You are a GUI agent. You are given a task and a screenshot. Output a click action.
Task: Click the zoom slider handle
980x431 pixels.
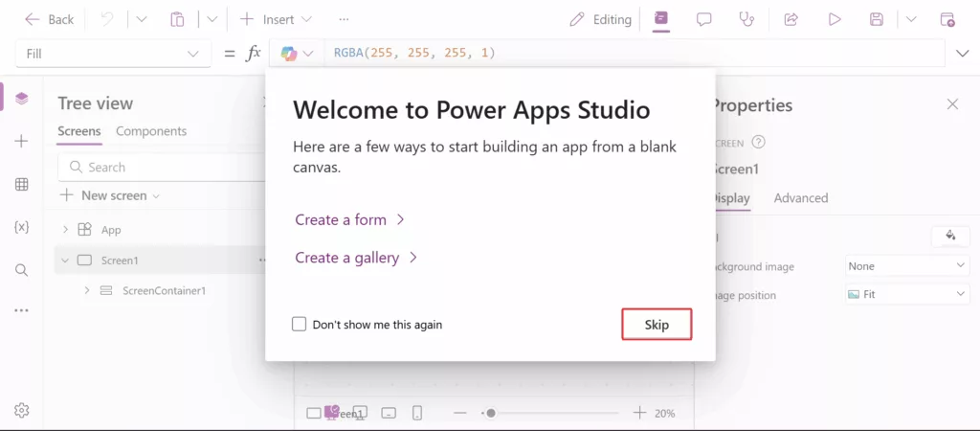[491, 413]
